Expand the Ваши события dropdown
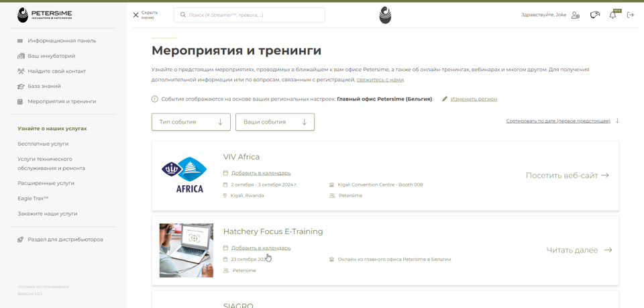The image size is (644, 308). [275, 122]
